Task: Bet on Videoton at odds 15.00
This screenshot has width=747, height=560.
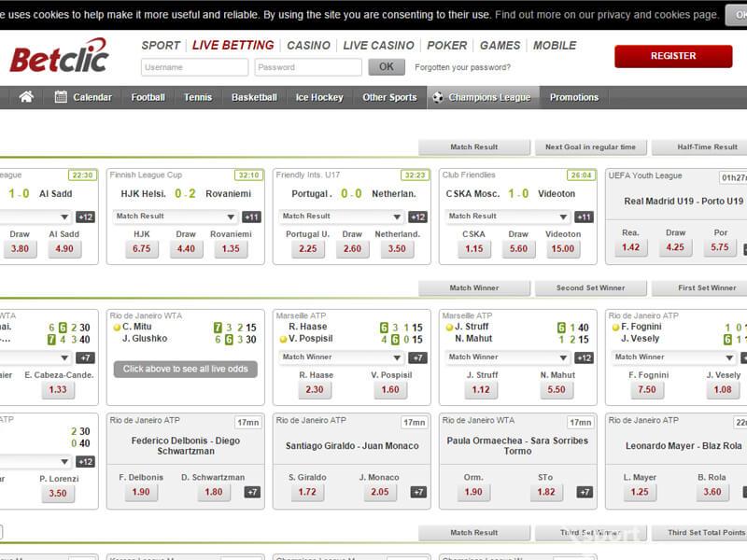Action: (x=563, y=248)
